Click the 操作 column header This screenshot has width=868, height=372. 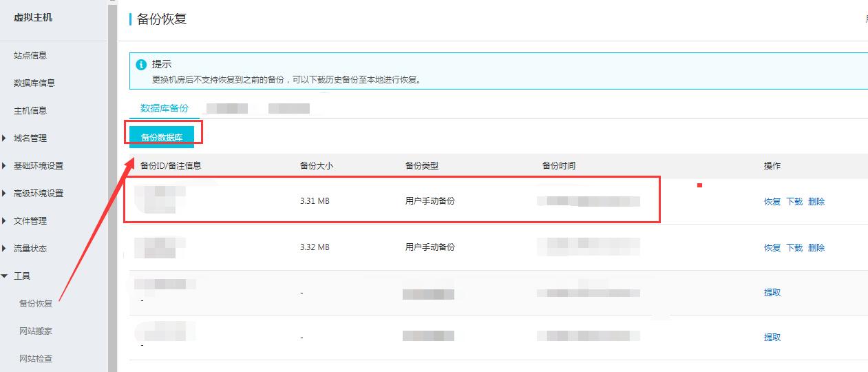[772, 166]
